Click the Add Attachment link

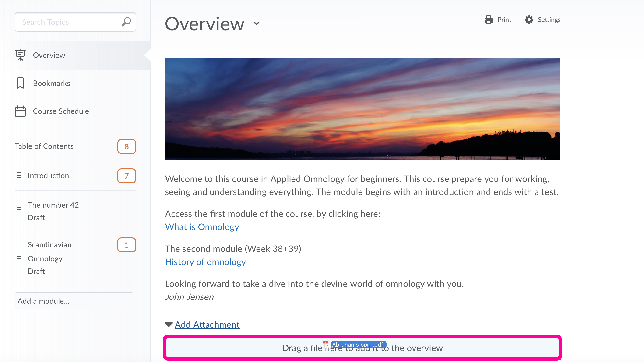pyautogui.click(x=207, y=324)
